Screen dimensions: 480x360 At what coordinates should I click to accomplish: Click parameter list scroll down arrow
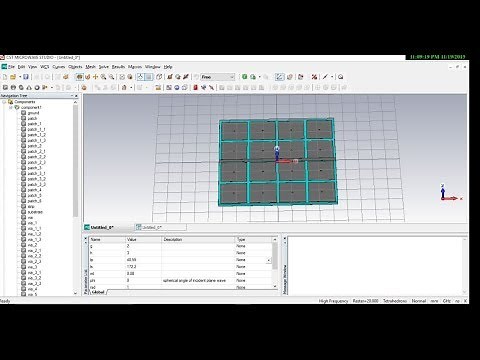[x=275, y=286]
